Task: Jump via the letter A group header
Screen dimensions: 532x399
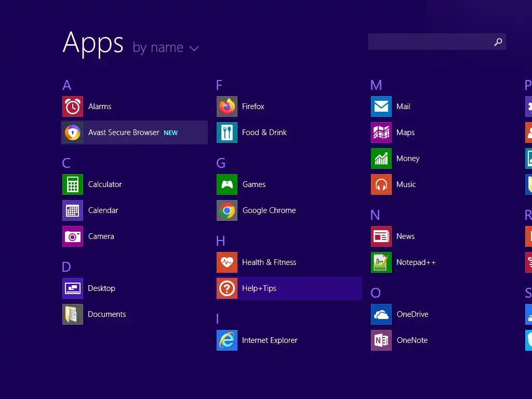Action: pyautogui.click(x=67, y=85)
